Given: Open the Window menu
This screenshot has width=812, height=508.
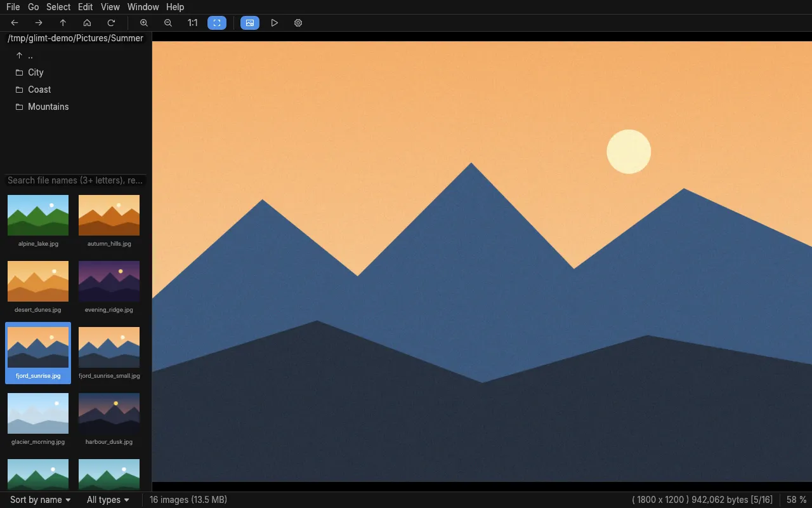Looking at the screenshot, I should pyautogui.click(x=143, y=7).
